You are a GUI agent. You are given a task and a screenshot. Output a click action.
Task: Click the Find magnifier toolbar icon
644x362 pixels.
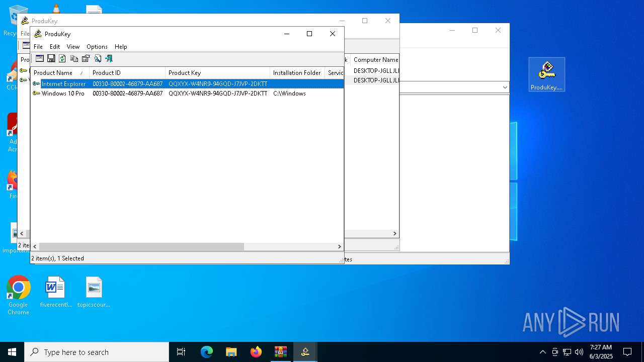tap(98, 58)
